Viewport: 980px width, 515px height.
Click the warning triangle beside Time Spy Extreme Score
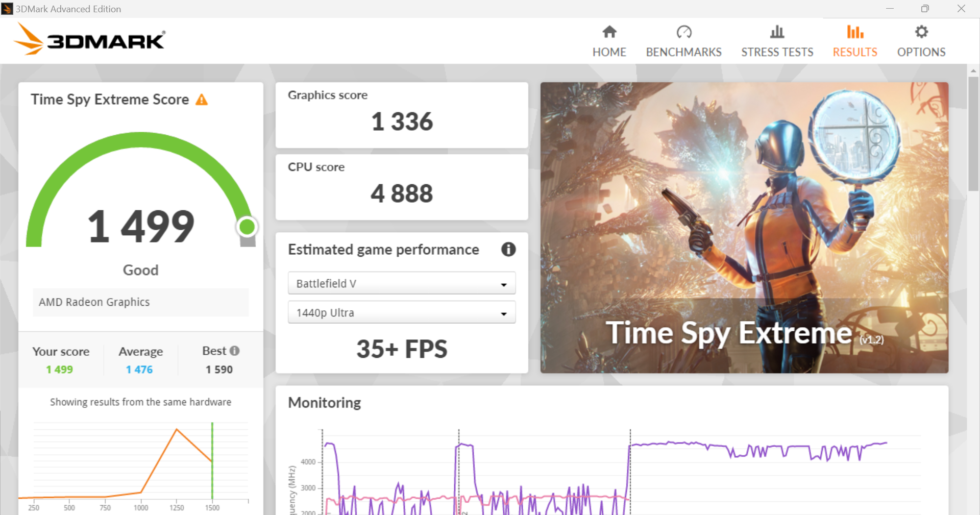(x=202, y=100)
